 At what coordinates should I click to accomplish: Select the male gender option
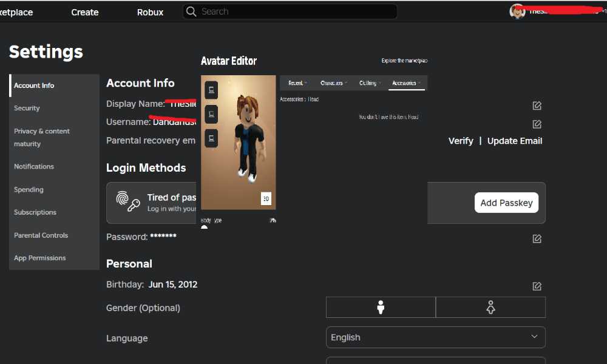click(x=381, y=307)
